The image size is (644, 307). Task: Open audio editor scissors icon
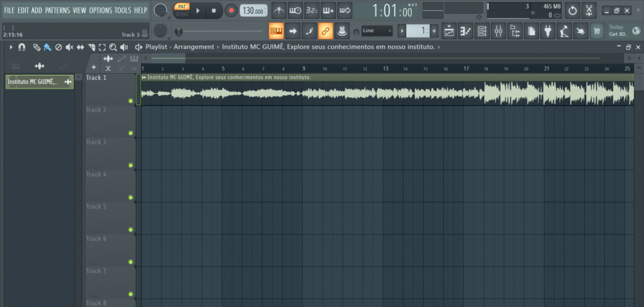point(589,10)
